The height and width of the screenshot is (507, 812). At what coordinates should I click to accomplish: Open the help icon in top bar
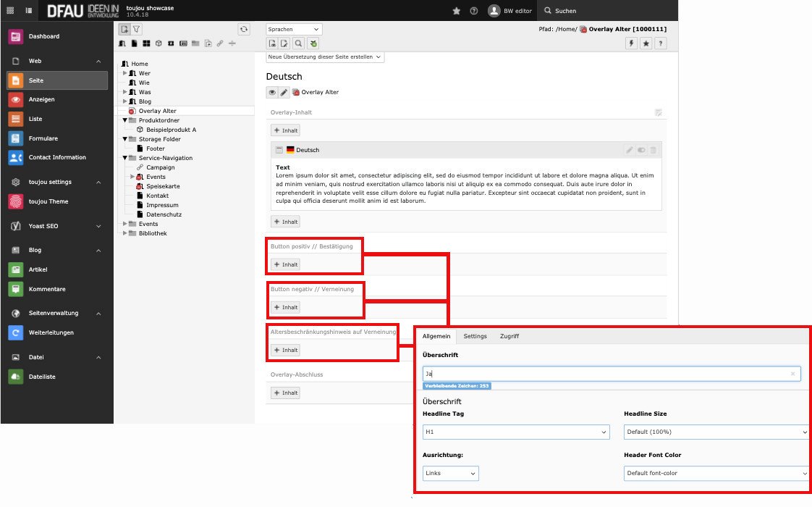pyautogui.click(x=474, y=11)
